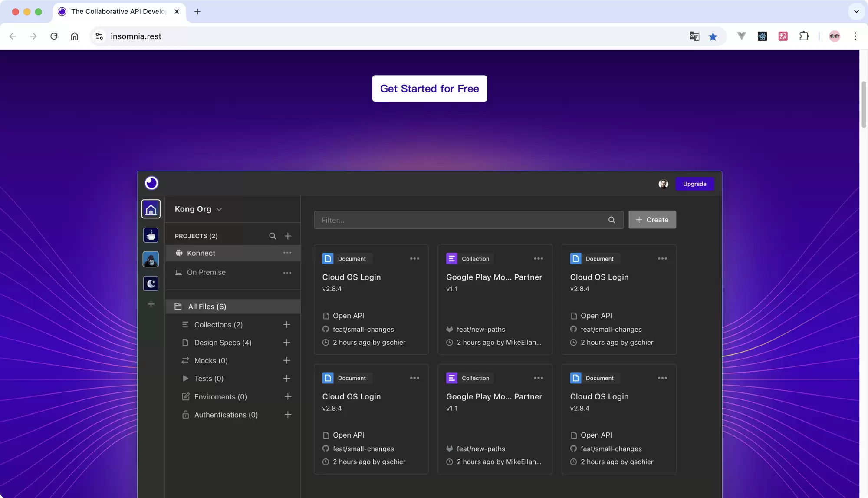Click the Create button
Screen dimensions: 868x498
tap(652, 220)
